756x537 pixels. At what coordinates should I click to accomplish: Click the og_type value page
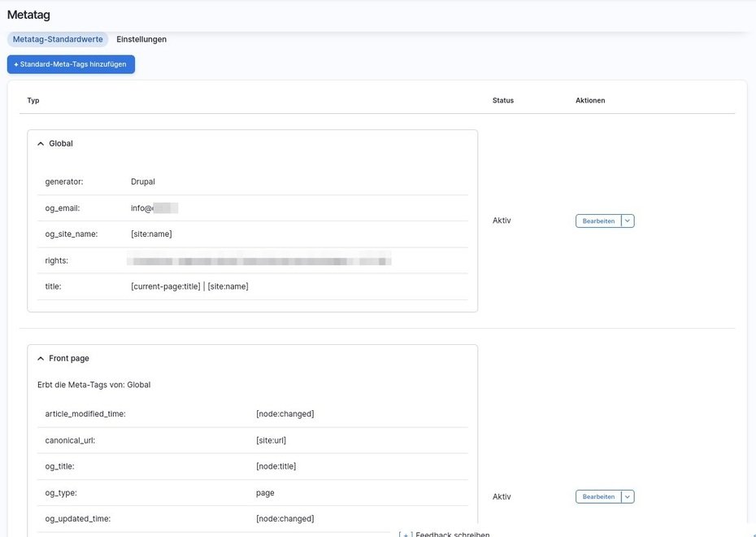(x=265, y=492)
